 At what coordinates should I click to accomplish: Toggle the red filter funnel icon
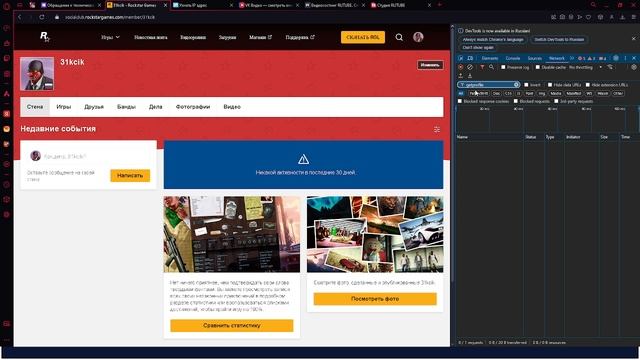[482, 67]
